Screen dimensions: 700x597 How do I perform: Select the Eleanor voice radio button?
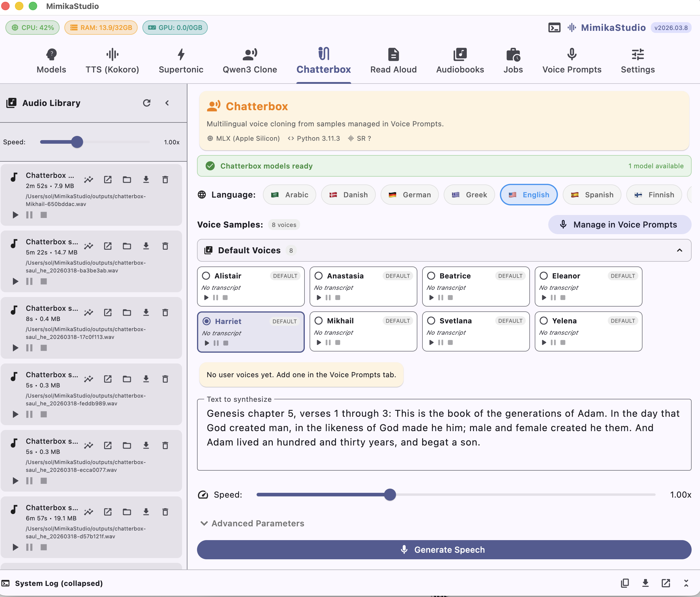pyautogui.click(x=544, y=276)
